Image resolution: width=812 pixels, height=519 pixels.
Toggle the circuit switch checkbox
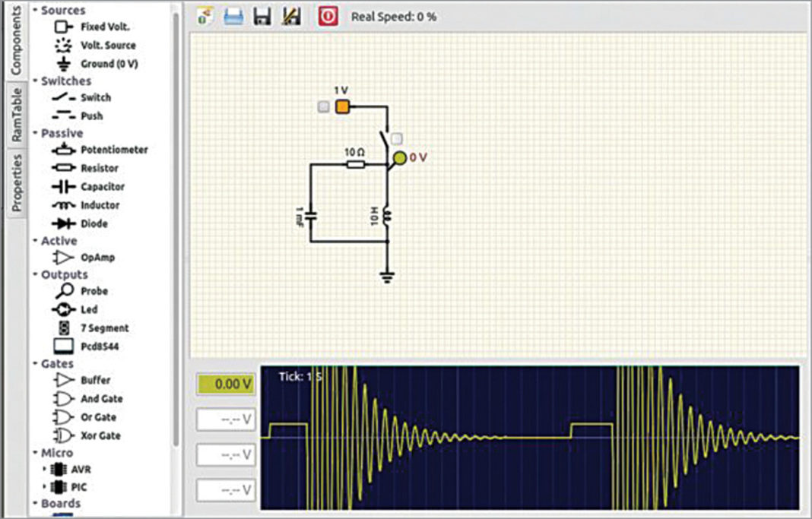click(x=397, y=139)
